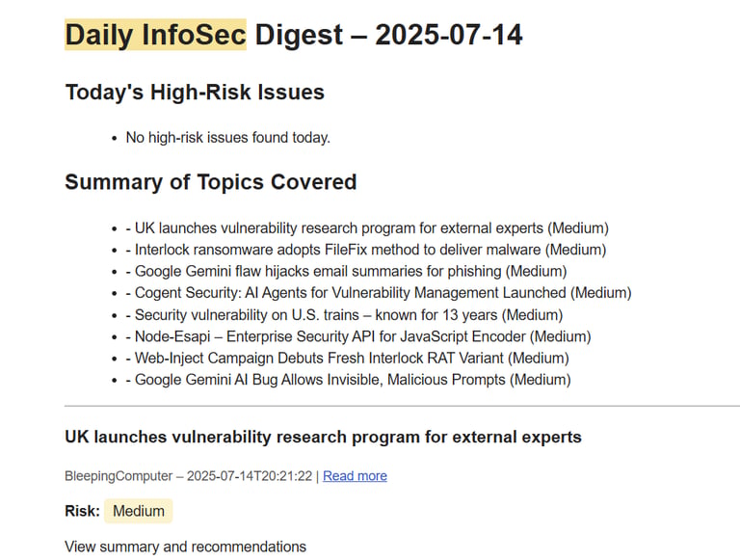The width and height of the screenshot is (740, 560).
Task: Click the Risk label
Action: 83,511
